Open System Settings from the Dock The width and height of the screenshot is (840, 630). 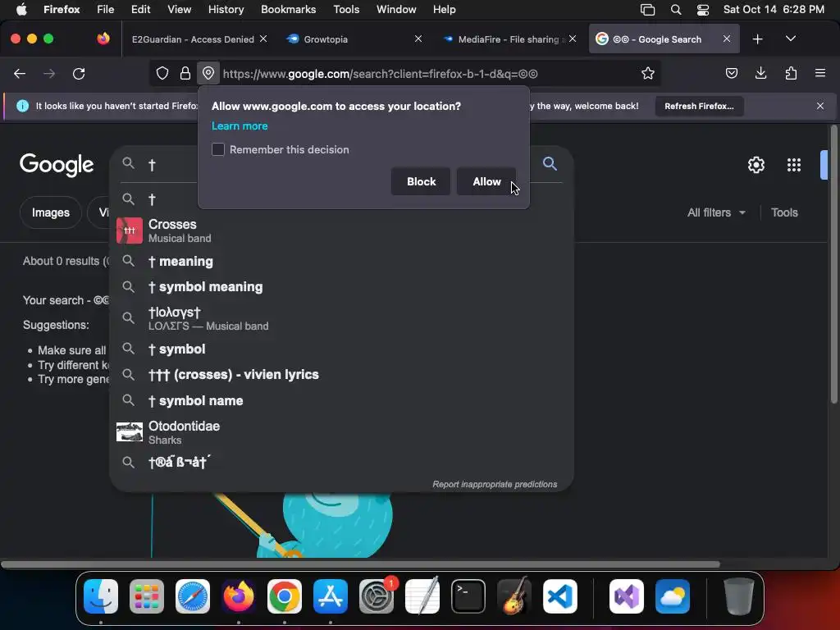(x=377, y=596)
